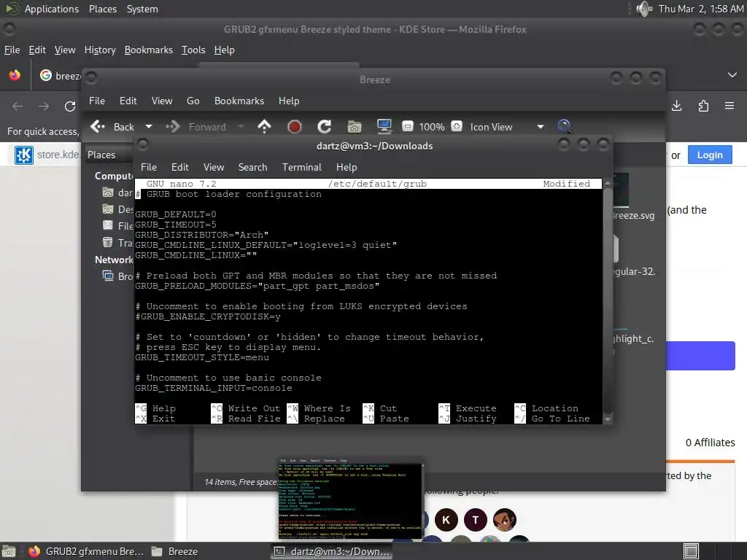747x560 pixels.
Task: Expand the Firefox list all tabs chevron
Action: click(x=732, y=75)
